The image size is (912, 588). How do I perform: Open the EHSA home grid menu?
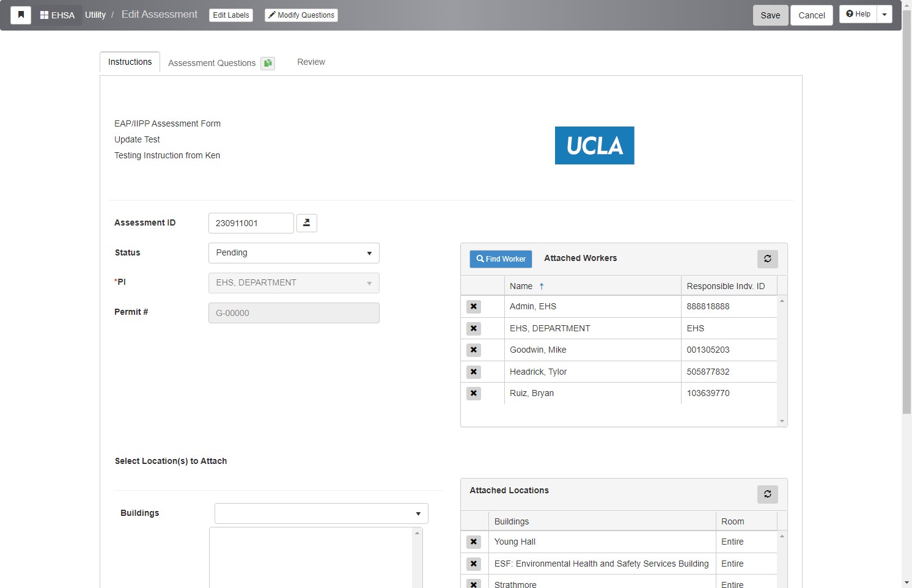[57, 15]
